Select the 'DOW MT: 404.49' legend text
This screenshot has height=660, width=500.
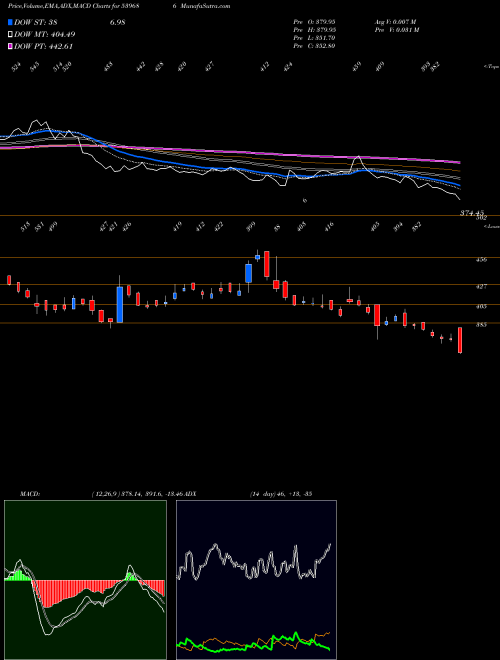45,35
